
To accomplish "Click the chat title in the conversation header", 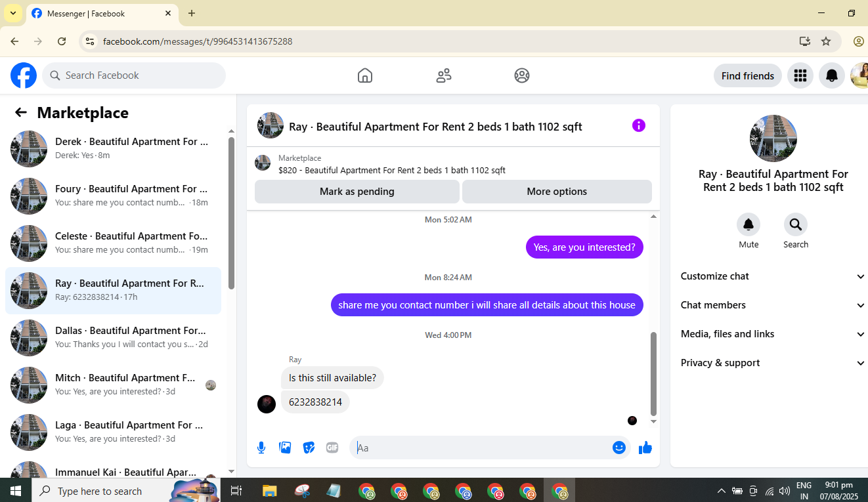I will pyautogui.click(x=435, y=127).
